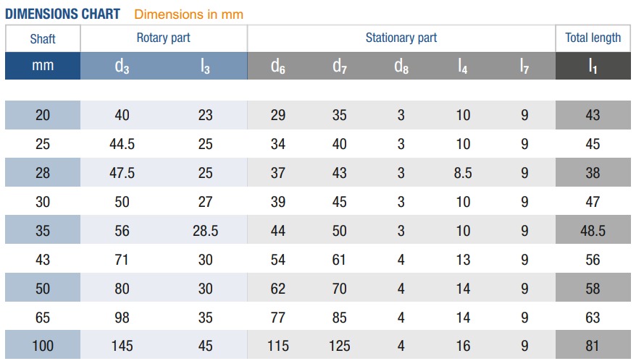Click the 145 value in d3 column
Image resolution: width=644 pixels, height=361 pixels.
122,346
